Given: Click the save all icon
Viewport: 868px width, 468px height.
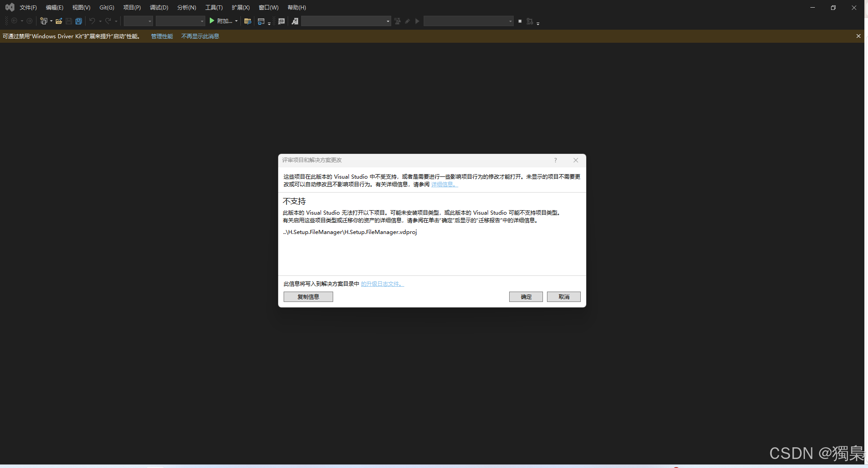Looking at the screenshot, I should coord(79,21).
